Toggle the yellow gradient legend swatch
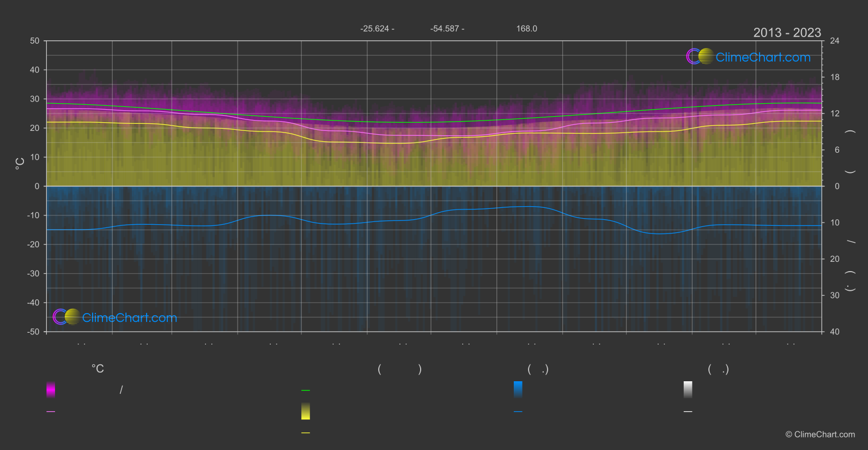Viewport: 868px width, 450px height. tap(306, 411)
